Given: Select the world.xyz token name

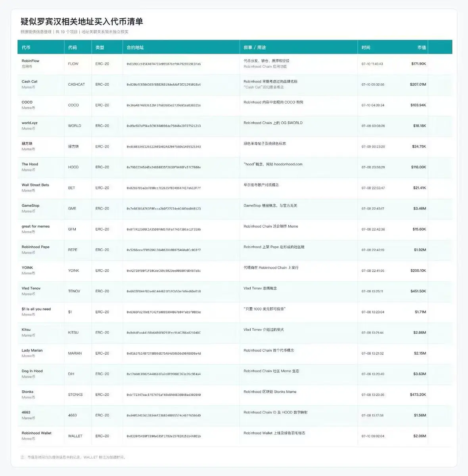Looking at the screenshot, I should (29, 123).
